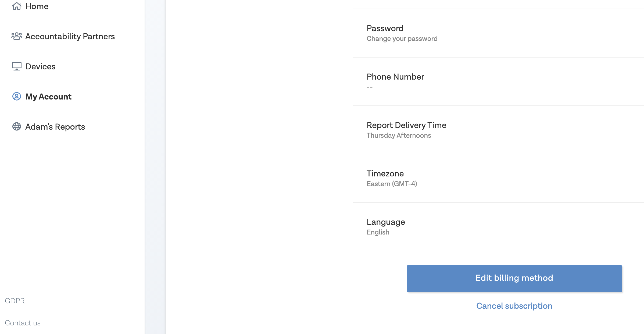Open the Devices section

pos(40,66)
